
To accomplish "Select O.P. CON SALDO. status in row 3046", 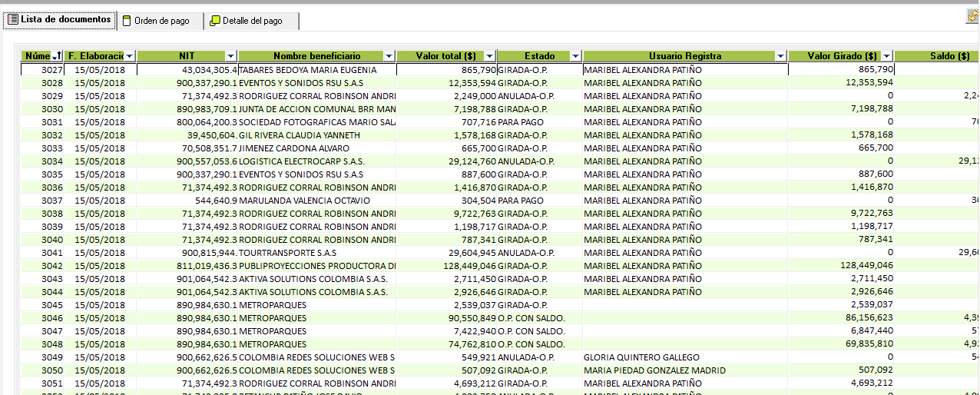I will click(x=531, y=318).
